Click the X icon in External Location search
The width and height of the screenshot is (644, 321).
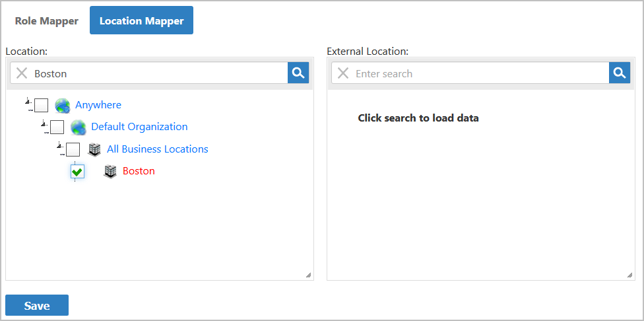pos(343,73)
